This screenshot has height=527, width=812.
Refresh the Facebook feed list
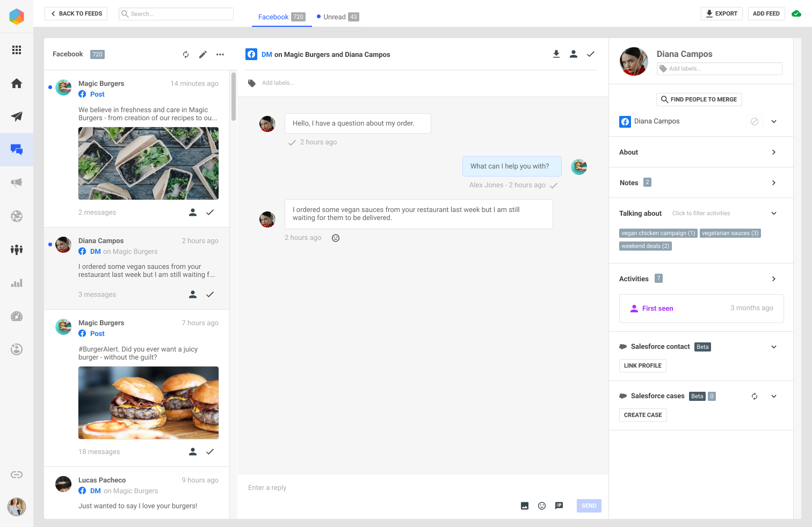coord(186,54)
